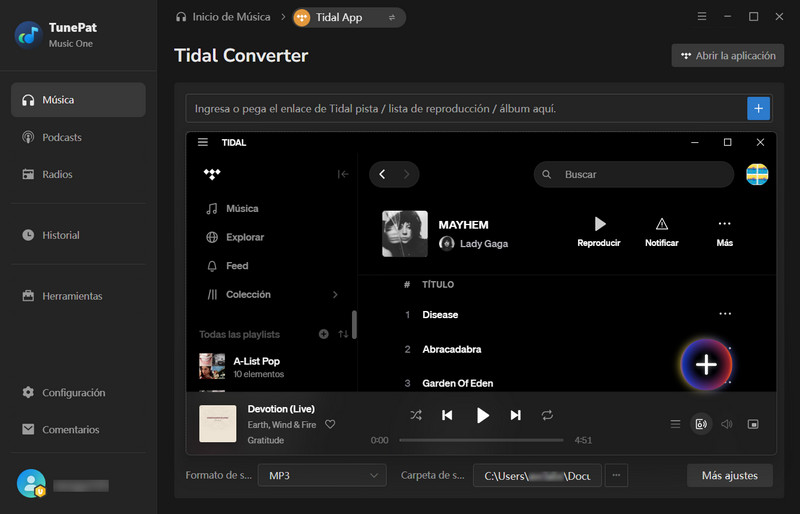Click the Tidal link input field

coord(466,109)
